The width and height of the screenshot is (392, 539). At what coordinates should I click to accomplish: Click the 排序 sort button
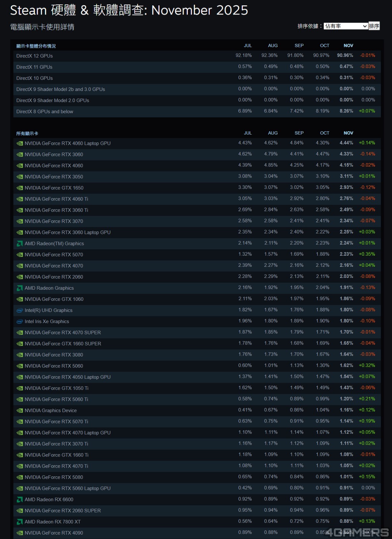(374, 26)
